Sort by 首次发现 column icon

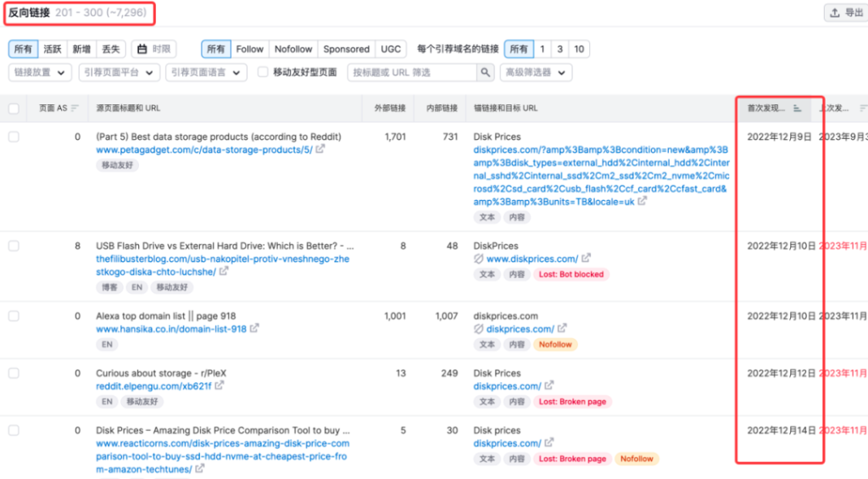[797, 108]
